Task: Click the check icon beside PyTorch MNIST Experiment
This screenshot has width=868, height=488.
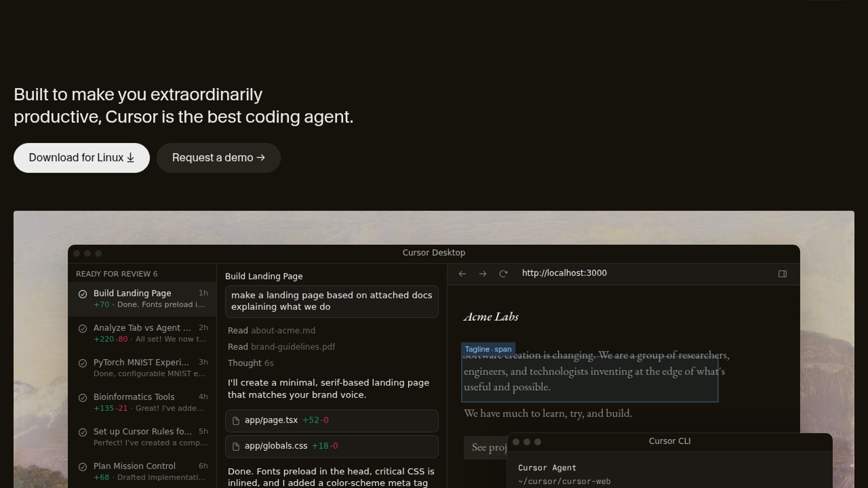Action: tap(83, 363)
